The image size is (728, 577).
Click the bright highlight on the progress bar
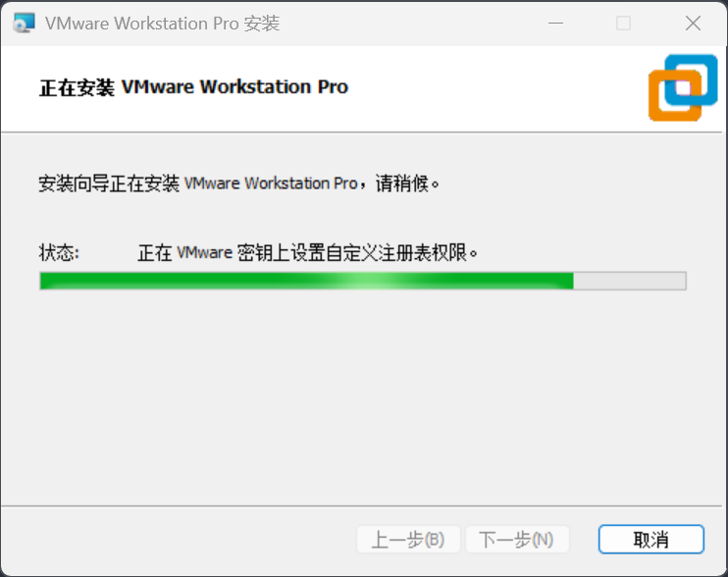[367, 281]
